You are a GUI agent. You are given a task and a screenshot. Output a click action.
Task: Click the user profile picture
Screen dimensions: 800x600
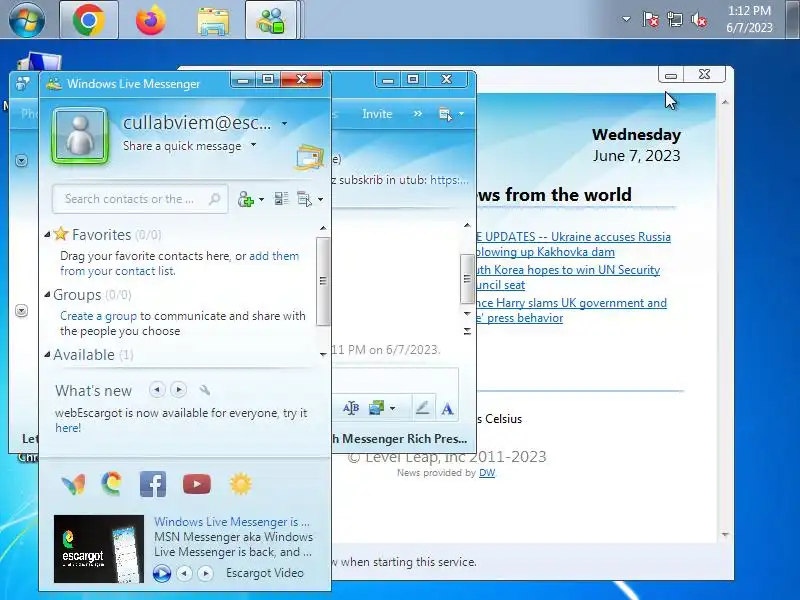point(80,136)
